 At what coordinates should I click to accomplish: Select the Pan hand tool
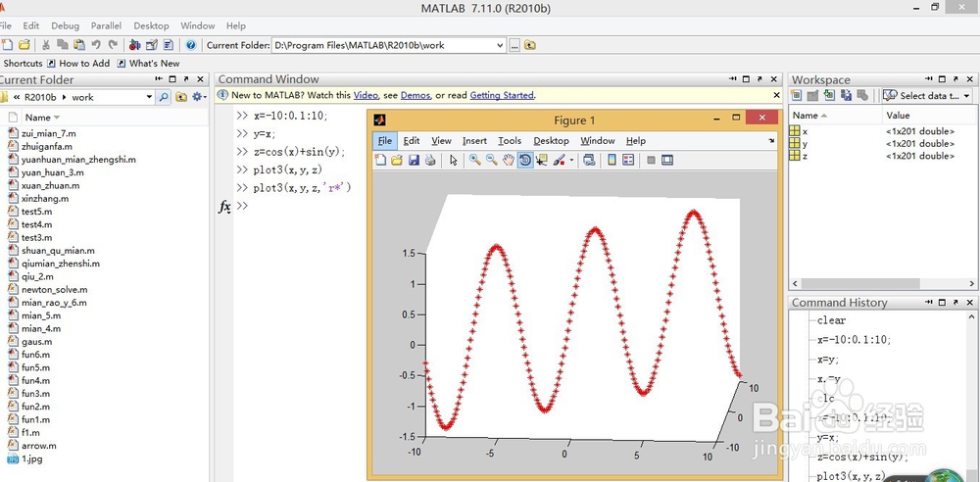tap(509, 160)
